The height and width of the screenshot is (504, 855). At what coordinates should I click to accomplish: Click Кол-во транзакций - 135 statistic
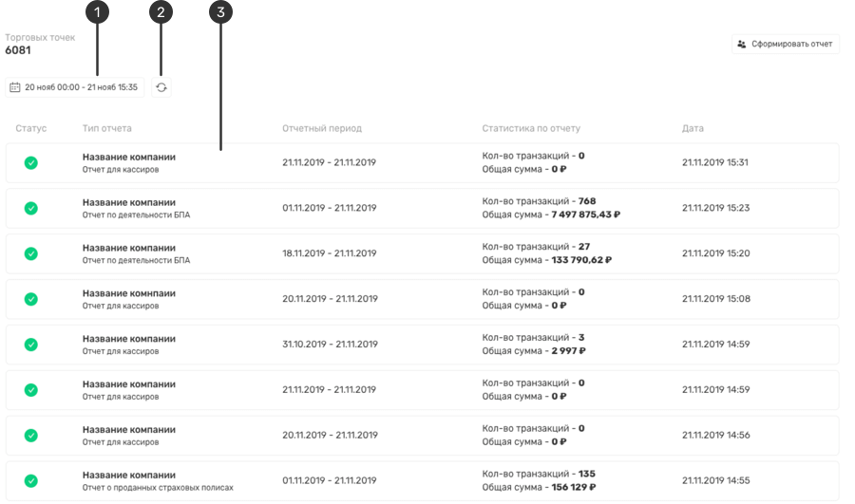539,474
